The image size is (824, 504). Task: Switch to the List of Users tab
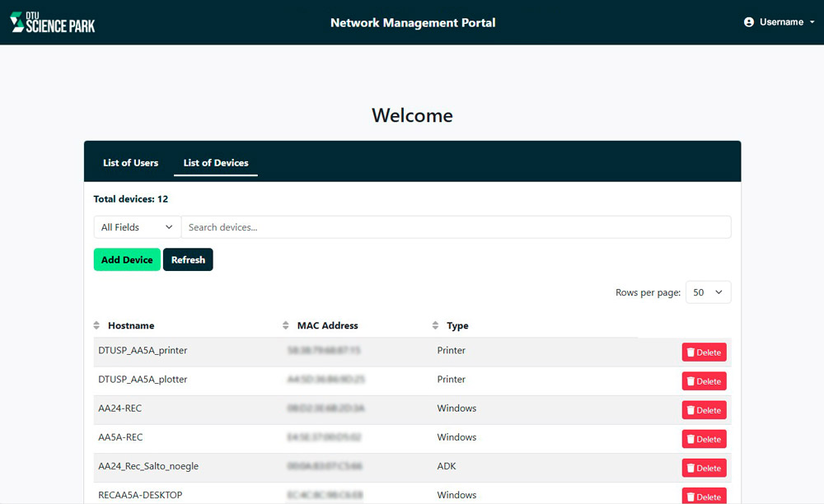point(130,163)
